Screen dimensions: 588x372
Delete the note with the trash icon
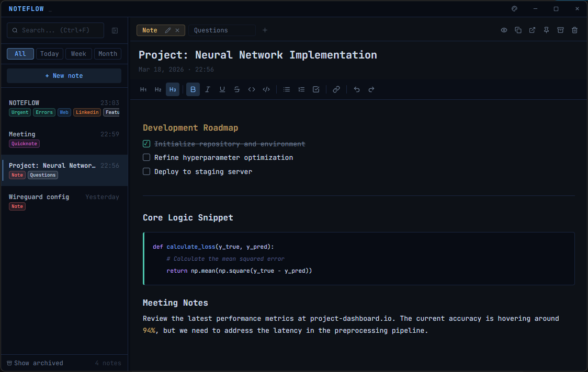click(574, 30)
